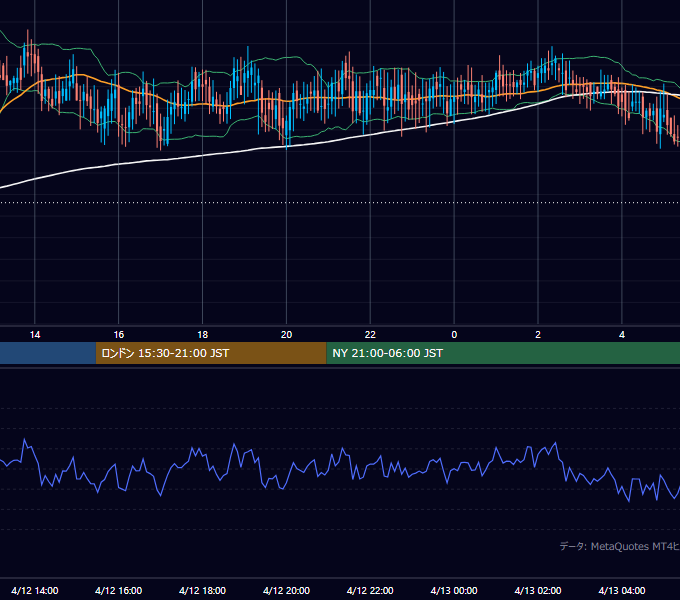Click hour label 2 on chart axis
The image size is (680, 600).
[538, 335]
